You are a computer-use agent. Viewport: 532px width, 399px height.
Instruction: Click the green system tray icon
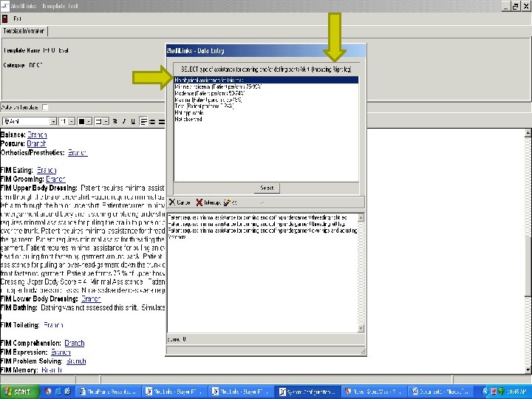[501, 392]
